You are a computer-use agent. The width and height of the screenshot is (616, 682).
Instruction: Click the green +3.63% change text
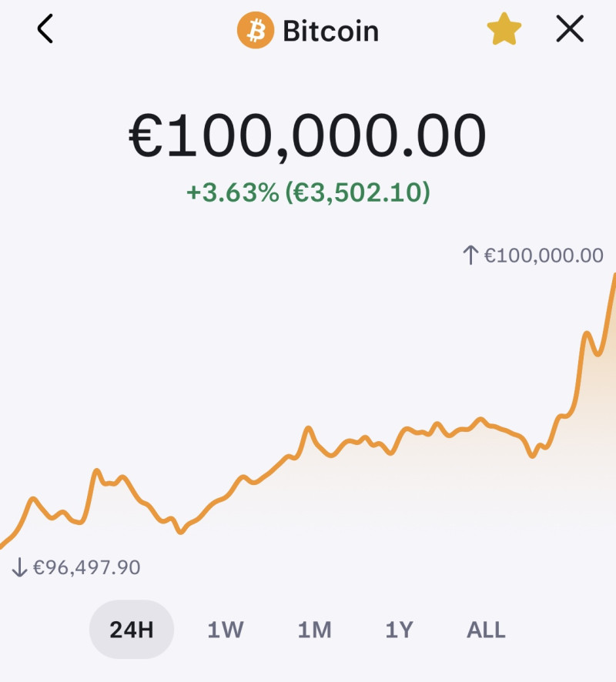(233, 192)
